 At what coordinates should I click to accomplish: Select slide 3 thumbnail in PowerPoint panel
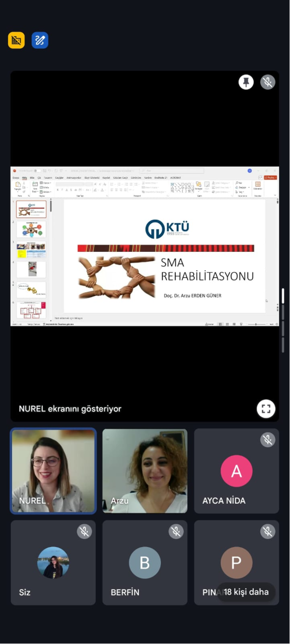31,249
